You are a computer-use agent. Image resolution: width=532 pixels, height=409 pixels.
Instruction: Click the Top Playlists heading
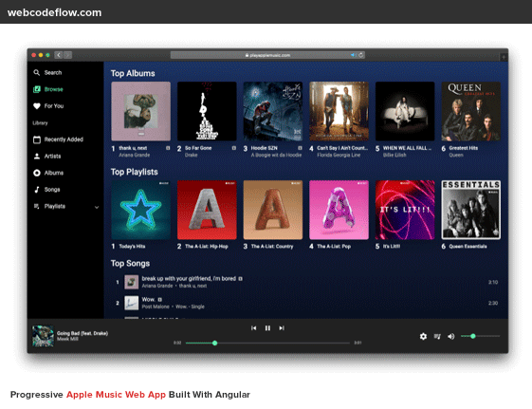(135, 172)
